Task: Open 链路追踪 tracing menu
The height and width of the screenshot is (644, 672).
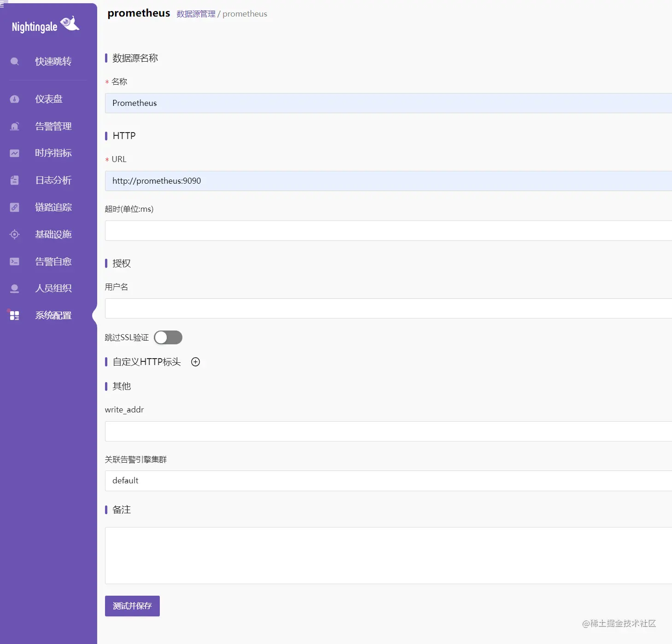Action: click(x=53, y=207)
